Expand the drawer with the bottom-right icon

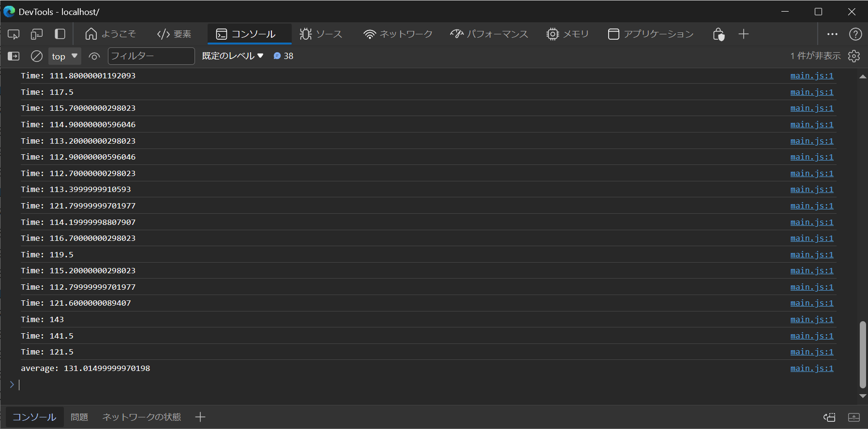[854, 417]
